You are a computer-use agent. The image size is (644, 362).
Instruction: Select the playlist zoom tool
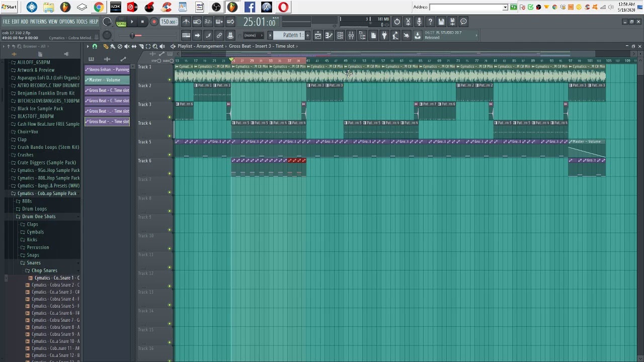[155, 46]
